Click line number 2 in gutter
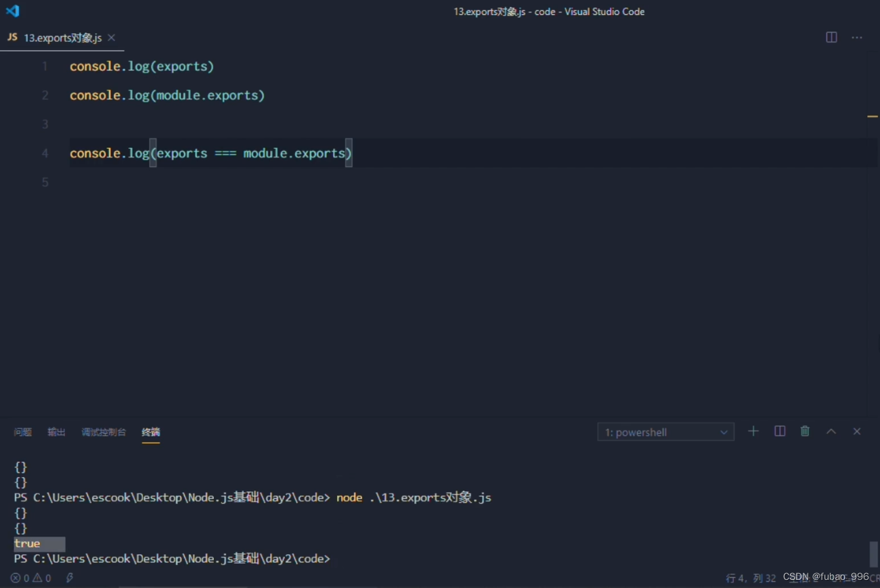 [45, 95]
